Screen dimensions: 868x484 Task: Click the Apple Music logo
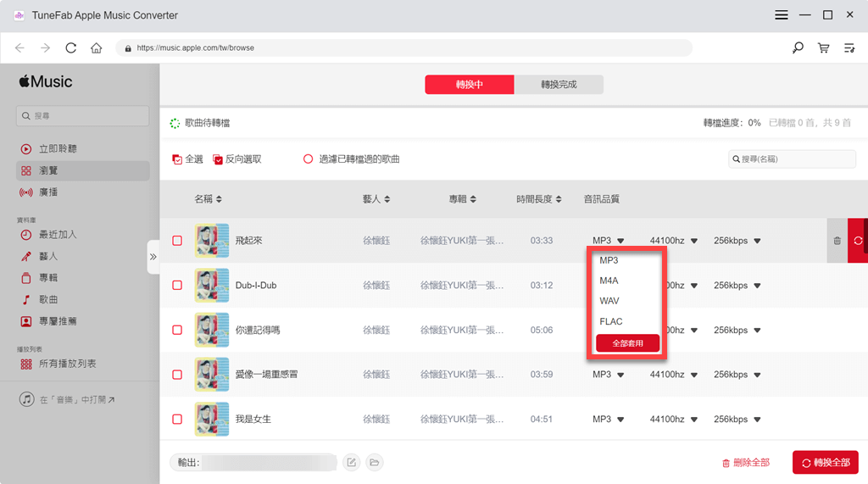click(46, 82)
